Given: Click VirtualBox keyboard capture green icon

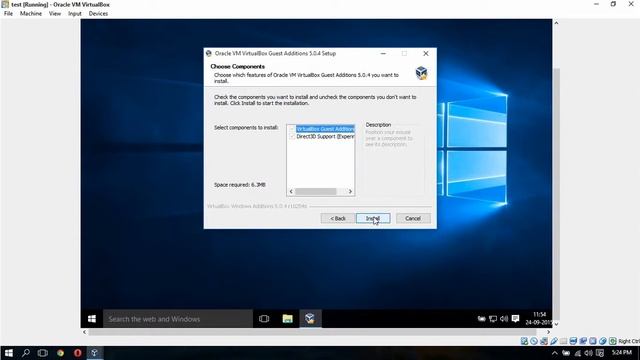Looking at the screenshot, I should tap(613, 341).
